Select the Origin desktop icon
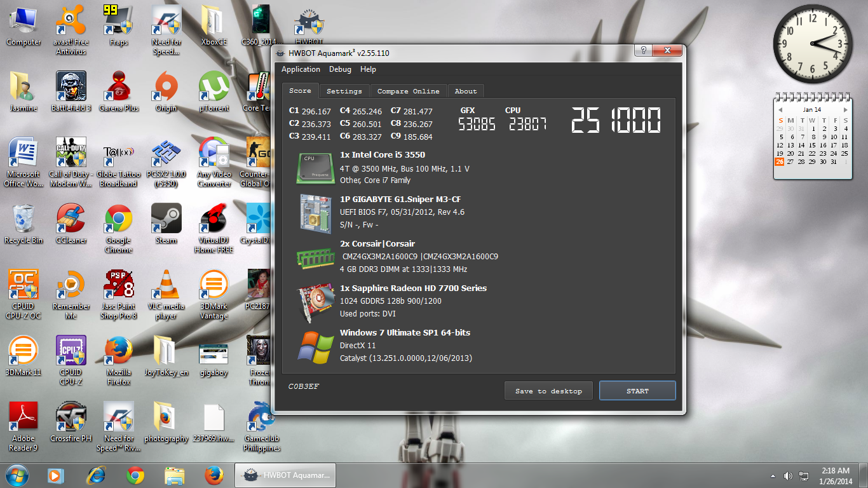Viewport: 868px width, 488px height. [x=166, y=92]
